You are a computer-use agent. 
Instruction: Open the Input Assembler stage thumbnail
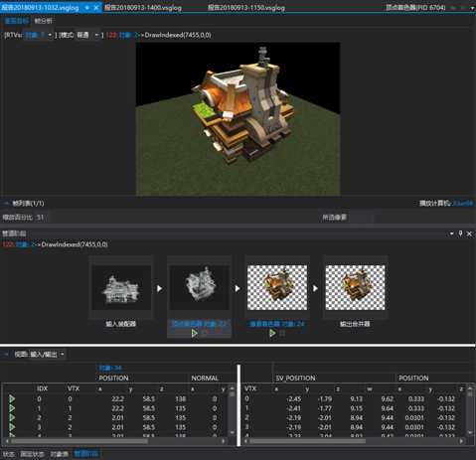pyautogui.click(x=121, y=287)
